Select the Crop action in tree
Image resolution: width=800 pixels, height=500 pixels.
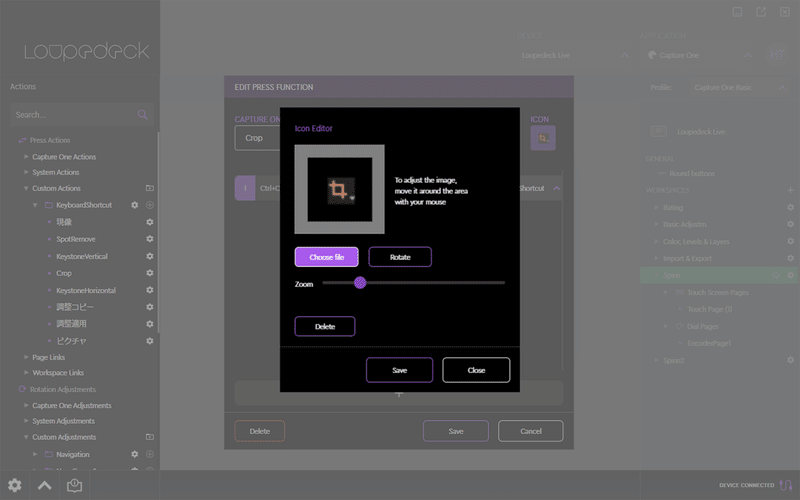coord(64,273)
